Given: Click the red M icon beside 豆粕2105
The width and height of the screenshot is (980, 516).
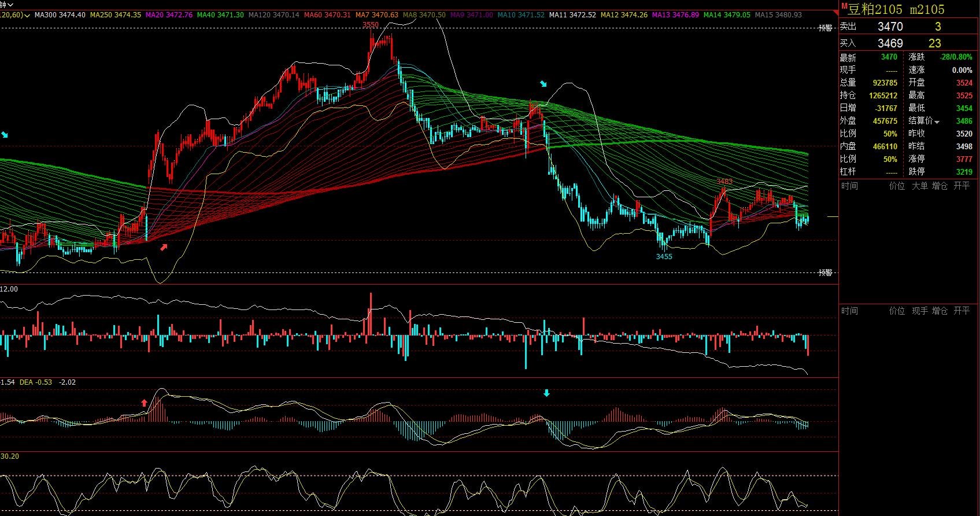Looking at the screenshot, I should [x=844, y=6].
